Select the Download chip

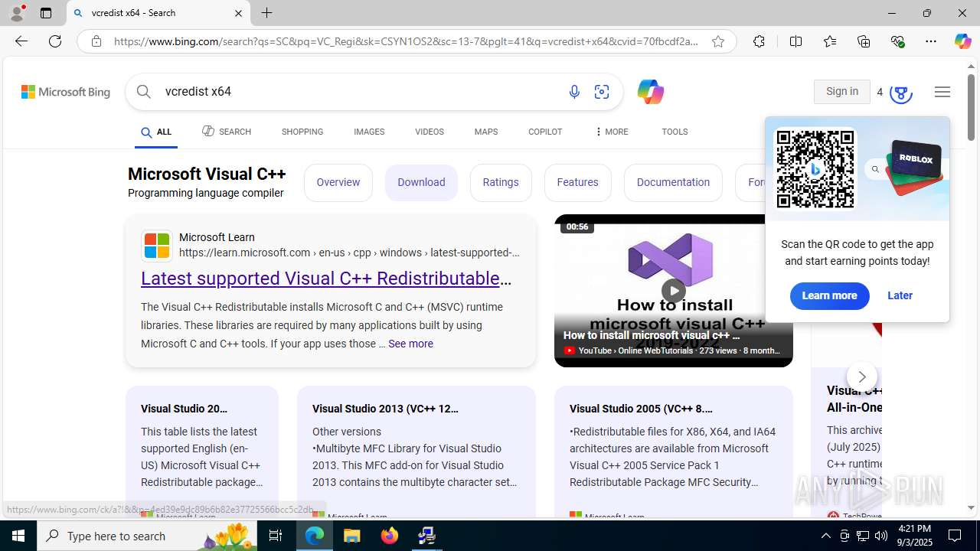[421, 183]
